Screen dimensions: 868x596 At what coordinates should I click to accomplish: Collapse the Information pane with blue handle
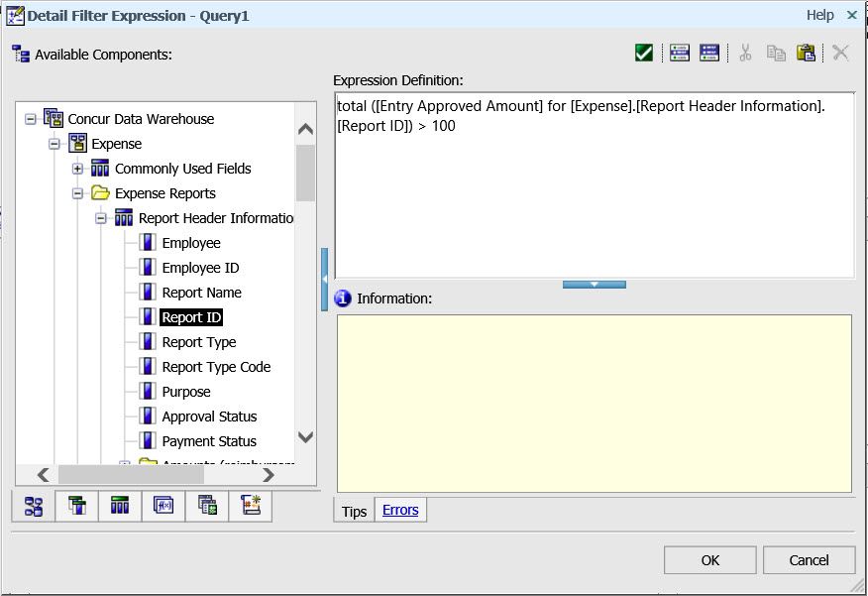[594, 285]
